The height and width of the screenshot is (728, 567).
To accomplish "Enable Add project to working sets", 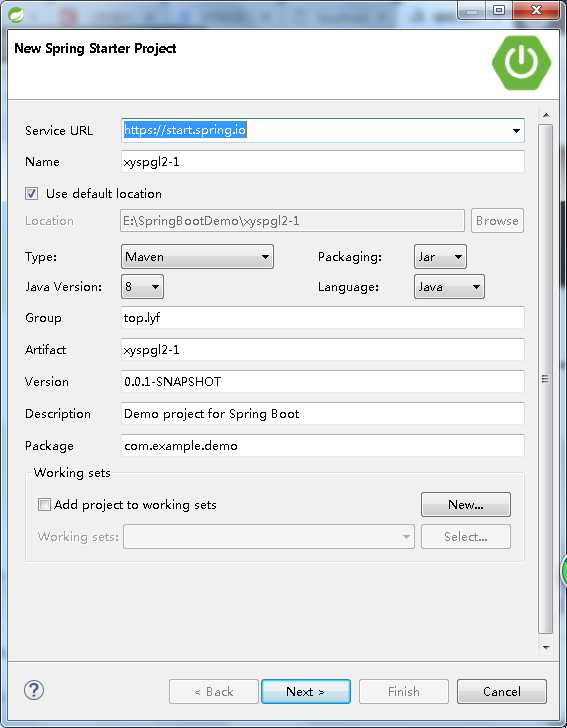I will coord(44,505).
